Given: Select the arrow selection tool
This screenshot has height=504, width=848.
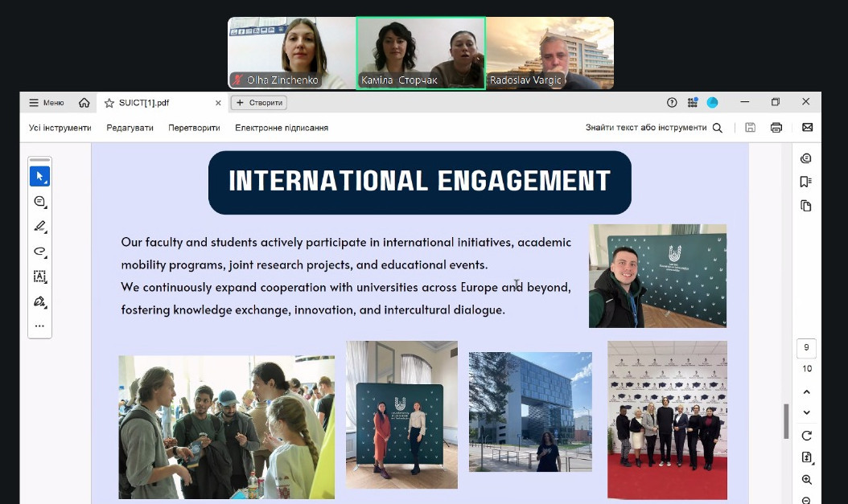Looking at the screenshot, I should tap(39, 176).
